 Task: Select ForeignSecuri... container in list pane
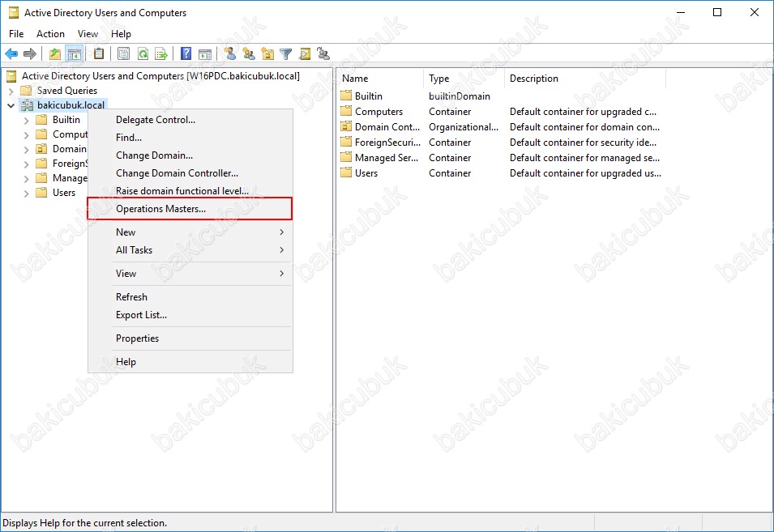click(x=385, y=143)
